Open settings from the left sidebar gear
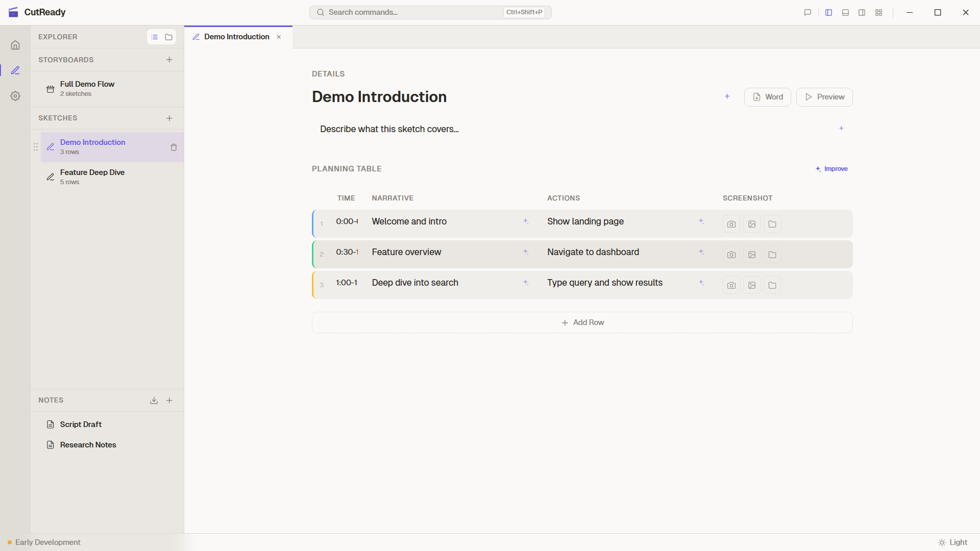This screenshot has width=980, height=551. [x=15, y=96]
